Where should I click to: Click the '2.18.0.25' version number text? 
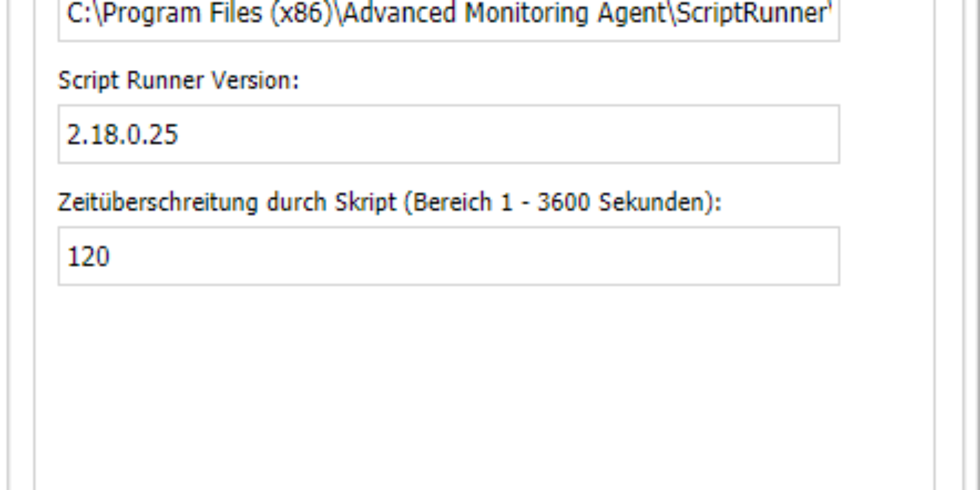tap(122, 135)
